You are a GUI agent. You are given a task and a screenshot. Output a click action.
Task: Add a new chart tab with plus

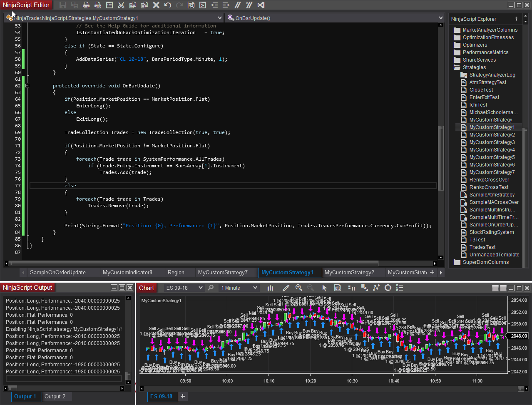coord(182,396)
